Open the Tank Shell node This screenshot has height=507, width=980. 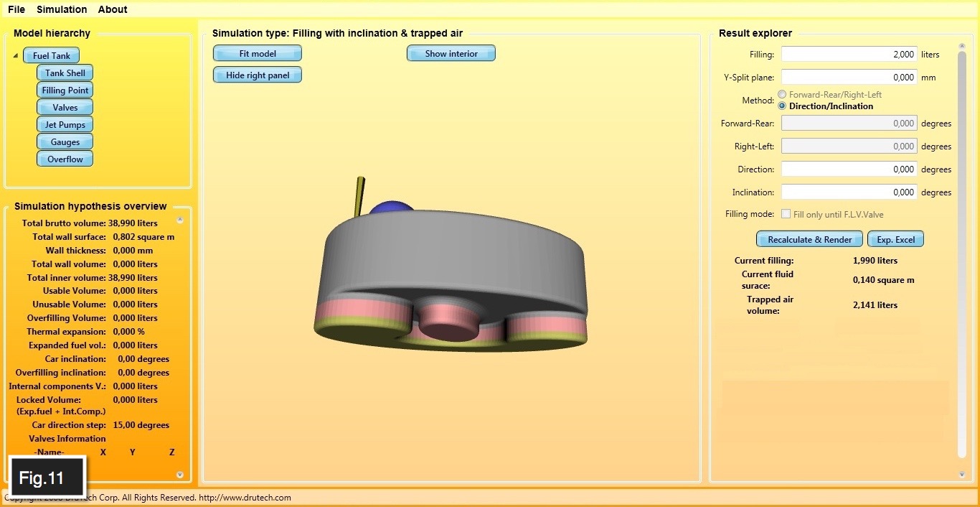(x=65, y=73)
